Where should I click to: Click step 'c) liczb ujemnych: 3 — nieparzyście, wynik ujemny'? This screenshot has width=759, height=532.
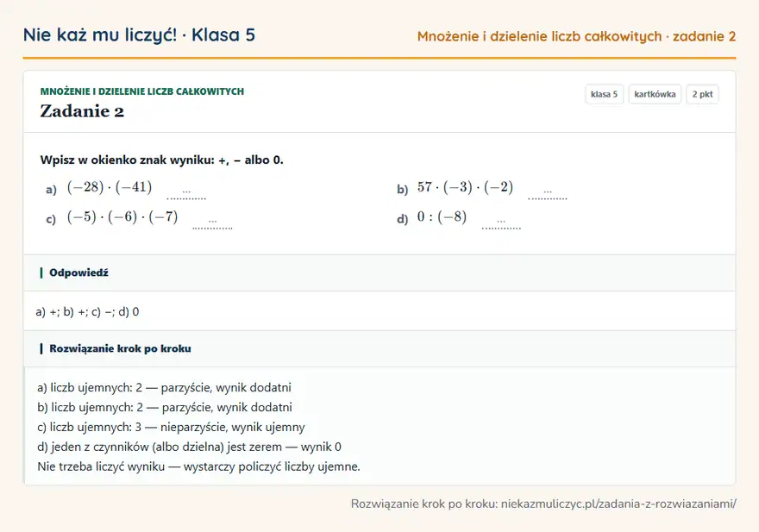tap(171, 428)
